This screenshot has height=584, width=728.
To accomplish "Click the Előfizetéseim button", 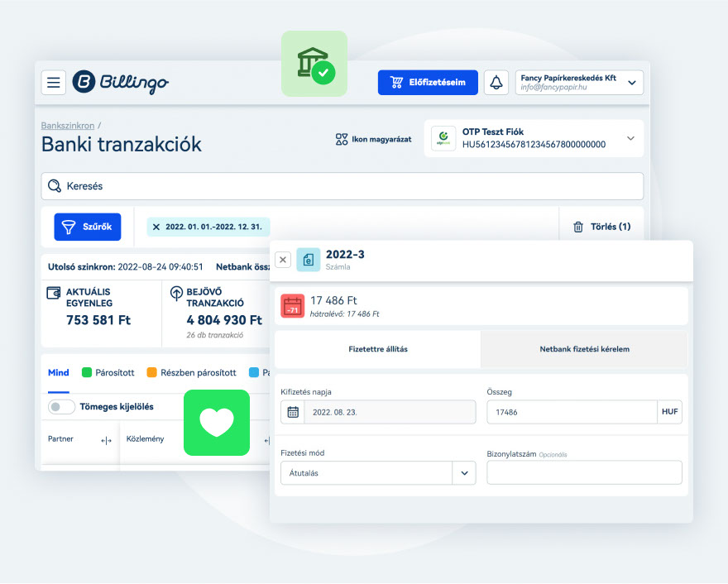I will tap(428, 82).
